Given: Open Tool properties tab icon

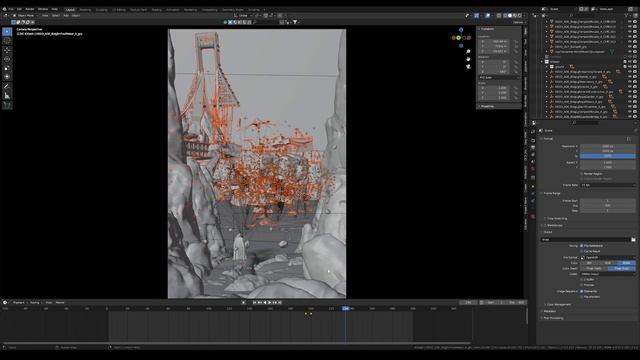Looking at the screenshot, I should 533,132.
